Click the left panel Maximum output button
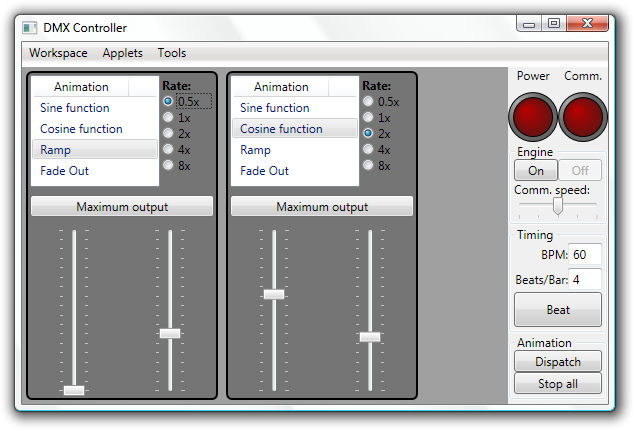Screen dimensions: 634x430 click(122, 206)
